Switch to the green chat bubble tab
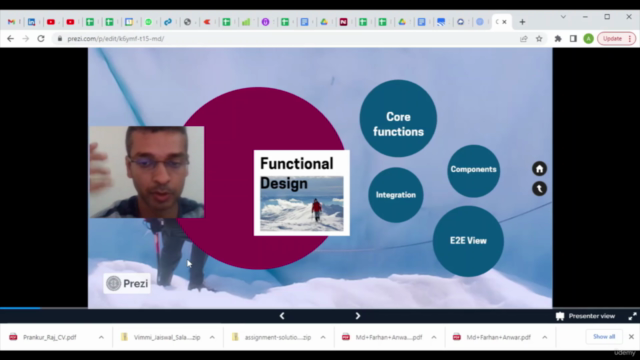 point(148,22)
